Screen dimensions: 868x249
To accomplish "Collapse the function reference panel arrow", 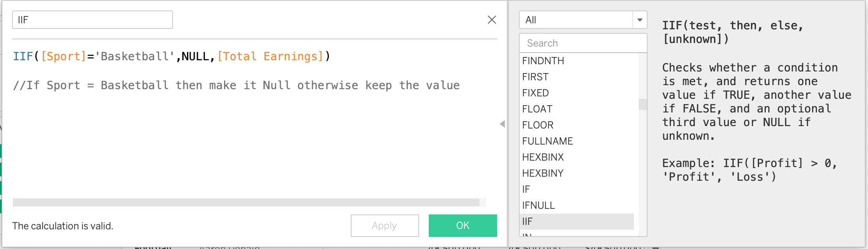I will coord(502,124).
